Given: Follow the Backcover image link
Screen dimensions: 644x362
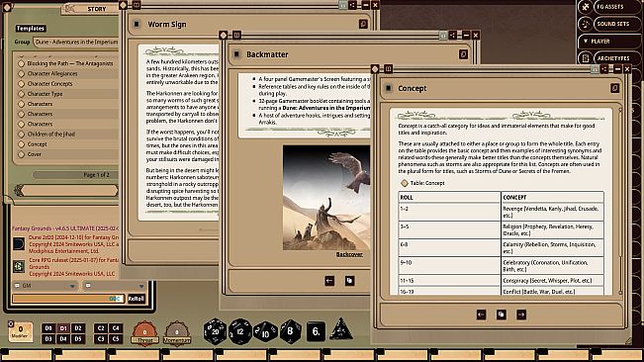Looking at the screenshot, I should pos(349,254).
